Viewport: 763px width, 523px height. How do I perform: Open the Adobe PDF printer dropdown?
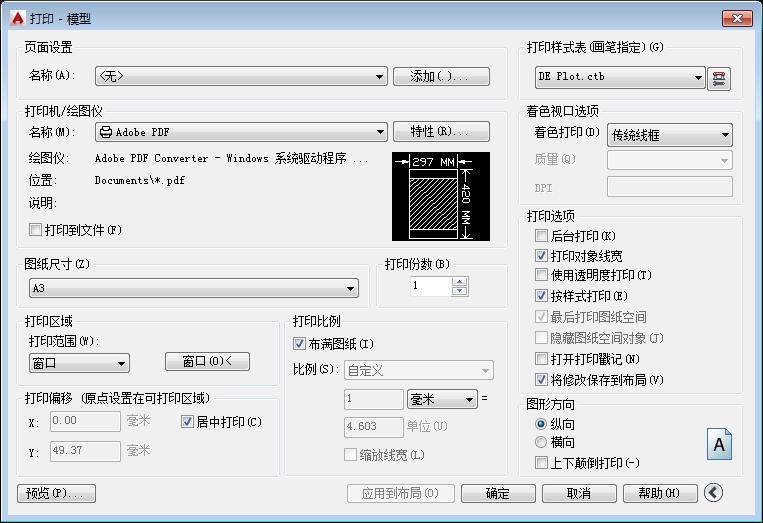[x=241, y=132]
